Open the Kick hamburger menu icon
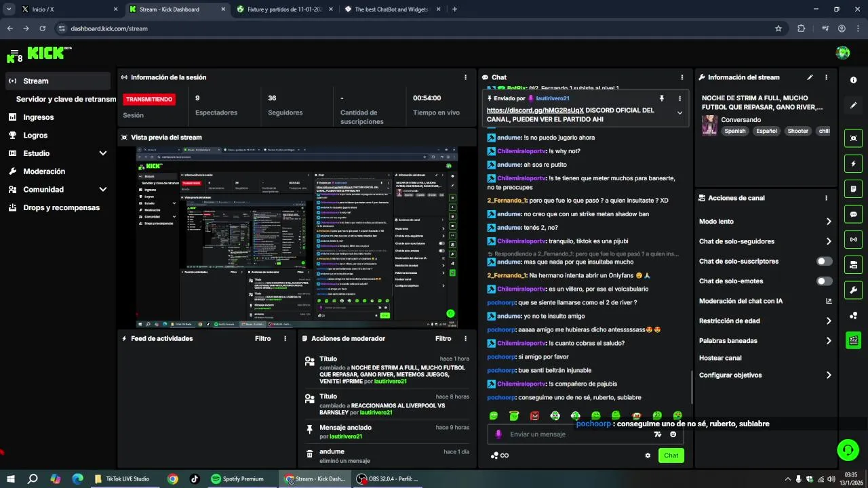The height and width of the screenshot is (488, 868). [x=14, y=53]
